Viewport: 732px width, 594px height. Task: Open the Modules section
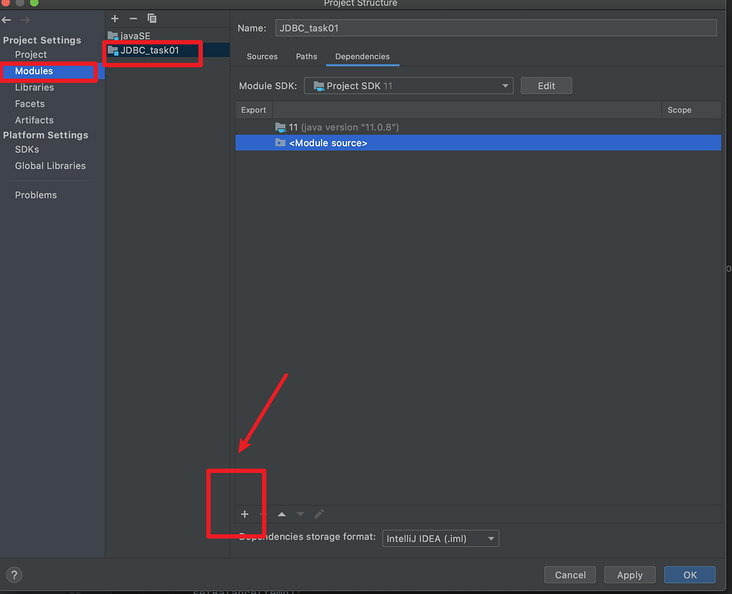[52, 71]
